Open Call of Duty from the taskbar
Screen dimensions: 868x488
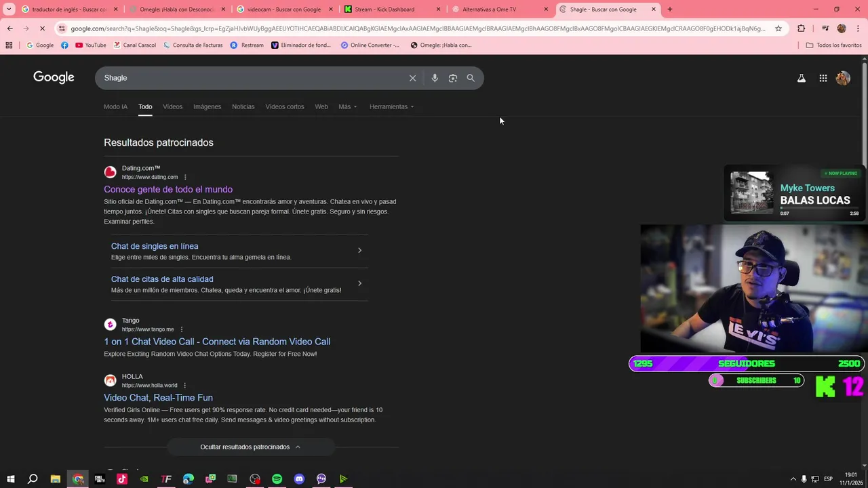pyautogui.click(x=100, y=479)
